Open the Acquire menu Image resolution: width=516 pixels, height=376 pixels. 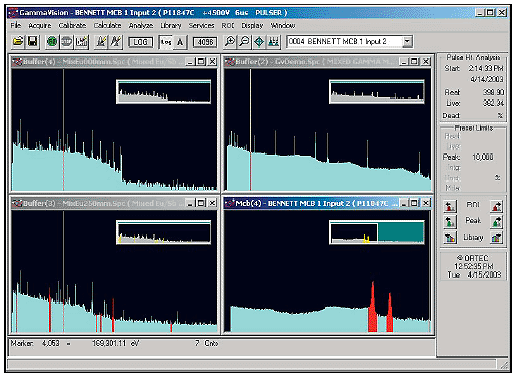click(40, 25)
